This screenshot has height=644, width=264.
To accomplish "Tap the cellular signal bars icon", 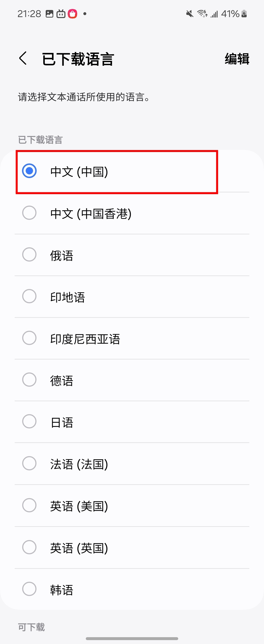I will 214,14.
